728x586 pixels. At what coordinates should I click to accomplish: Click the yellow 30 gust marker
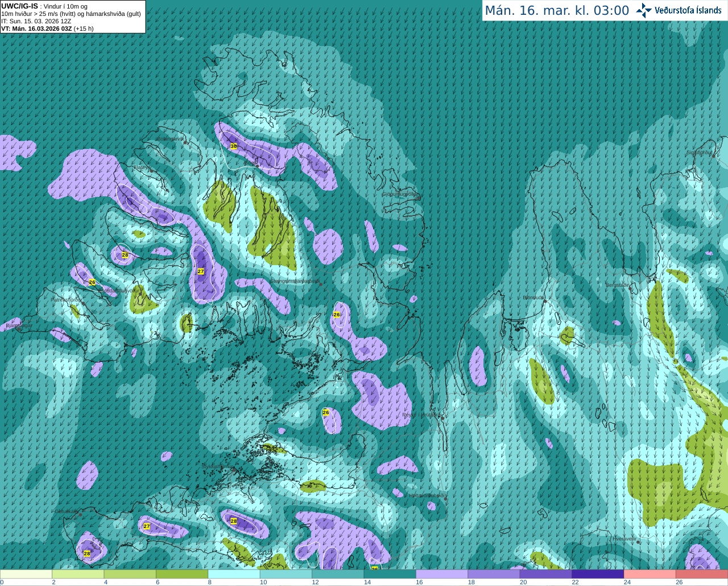(233, 146)
